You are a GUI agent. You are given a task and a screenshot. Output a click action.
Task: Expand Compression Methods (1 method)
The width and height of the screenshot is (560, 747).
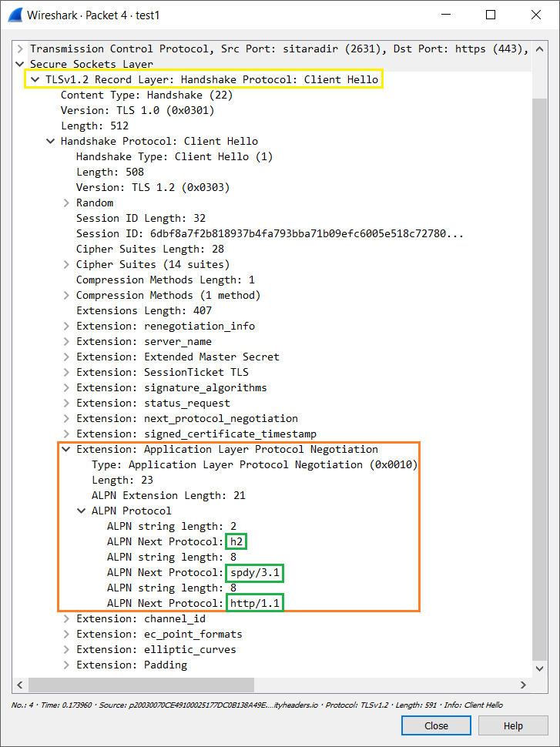65,295
